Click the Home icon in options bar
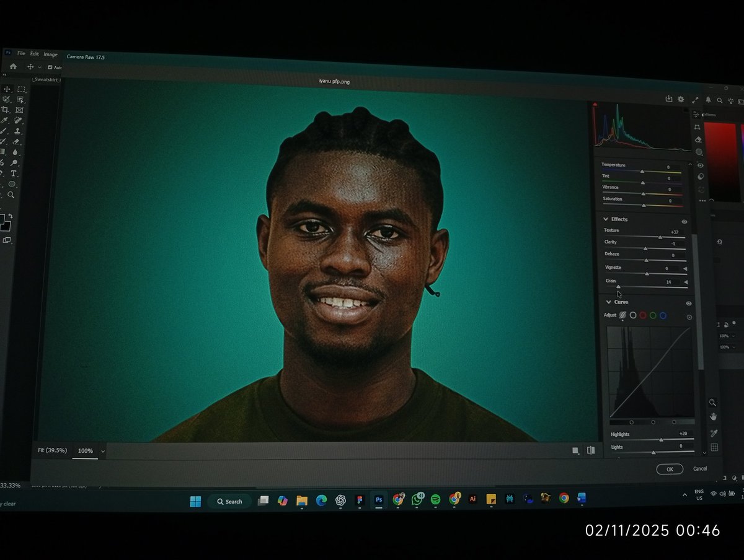This screenshot has height=560, width=744. (x=13, y=66)
